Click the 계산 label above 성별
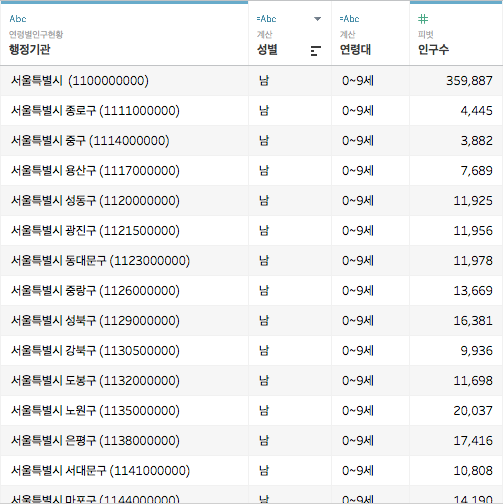Image resolution: width=503 pixels, height=504 pixels. coord(265,34)
